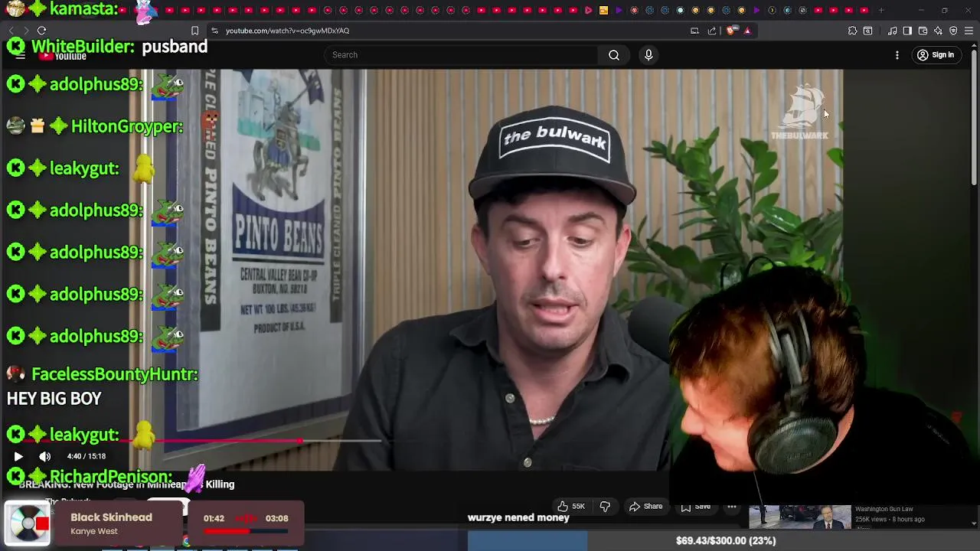The height and width of the screenshot is (551, 980).
Task: Click the 'wurzye nened money' caption text
Action: pos(518,518)
